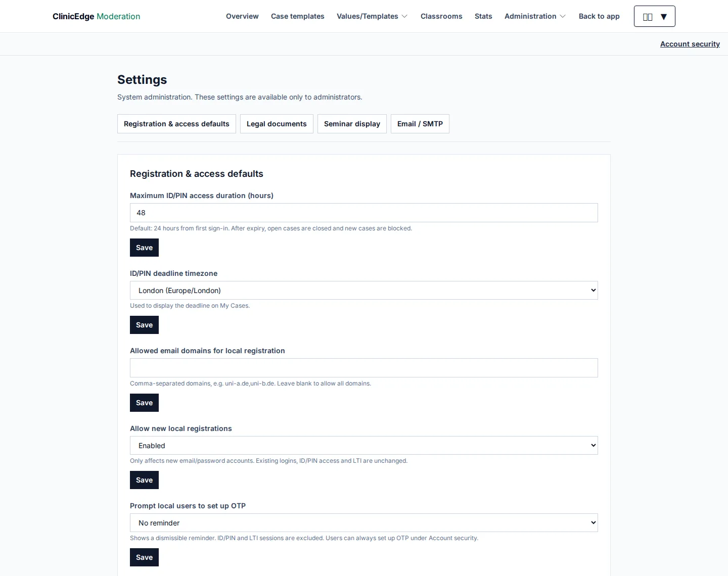Click 'Used to display the deadline' hint text

coord(190,306)
